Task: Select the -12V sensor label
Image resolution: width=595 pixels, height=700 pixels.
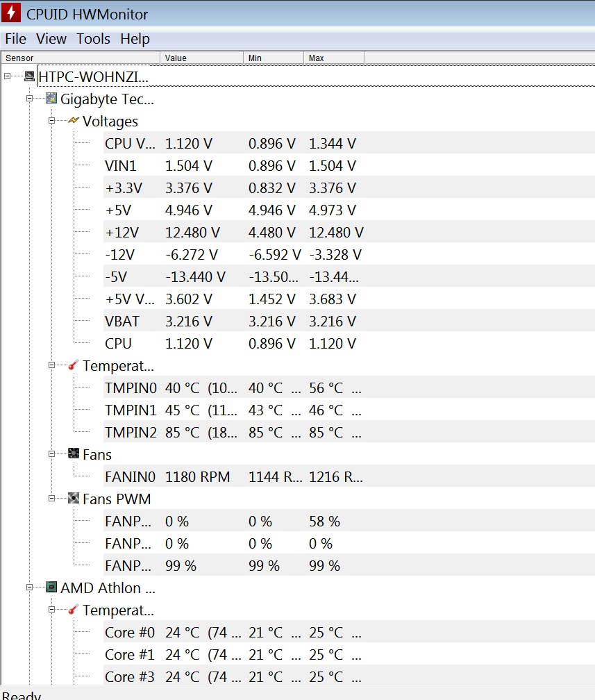Action: point(119,255)
